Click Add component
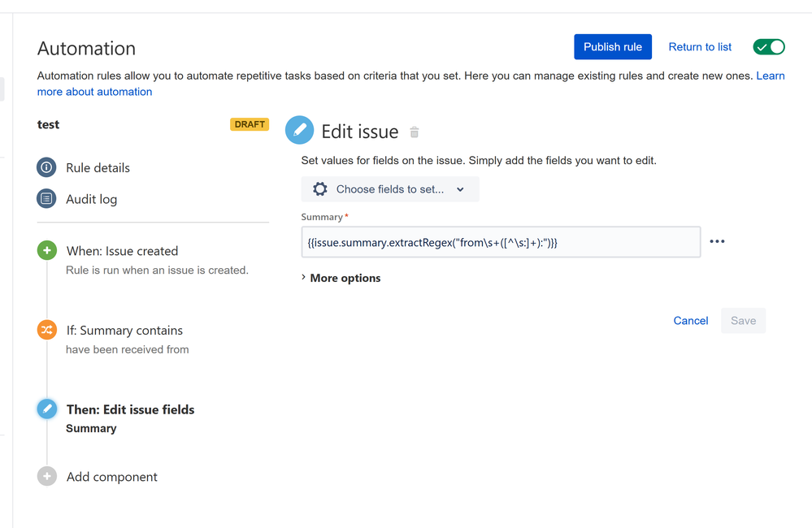Viewport: 812px width, 528px height. [112, 477]
